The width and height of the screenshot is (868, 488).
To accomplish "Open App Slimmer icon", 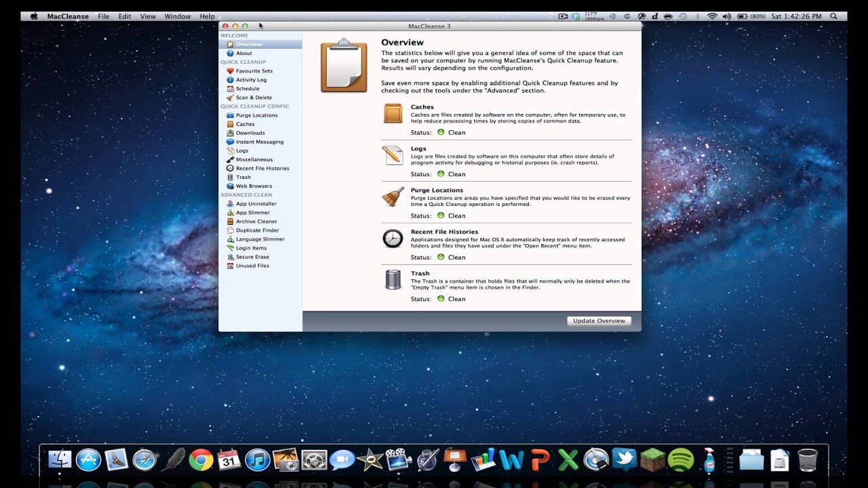I will (x=230, y=212).
